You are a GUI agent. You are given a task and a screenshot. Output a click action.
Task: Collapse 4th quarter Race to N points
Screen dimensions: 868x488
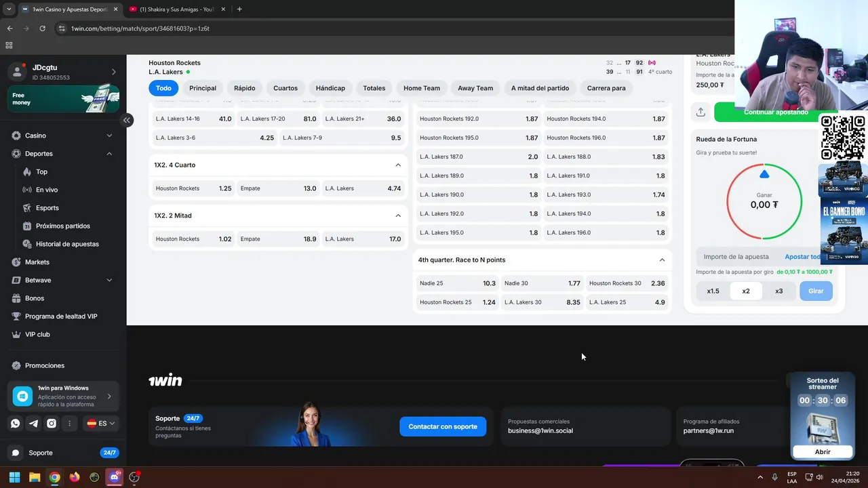[x=662, y=260]
